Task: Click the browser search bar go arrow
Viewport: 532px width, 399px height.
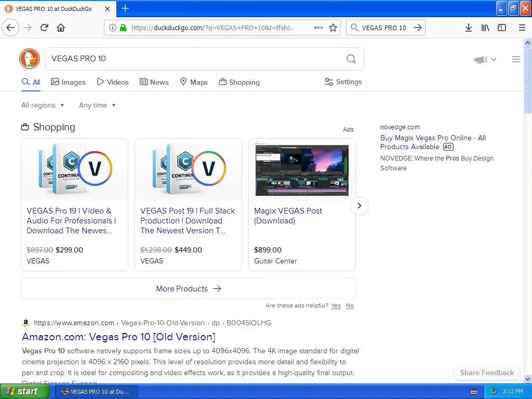Action: 418,28
